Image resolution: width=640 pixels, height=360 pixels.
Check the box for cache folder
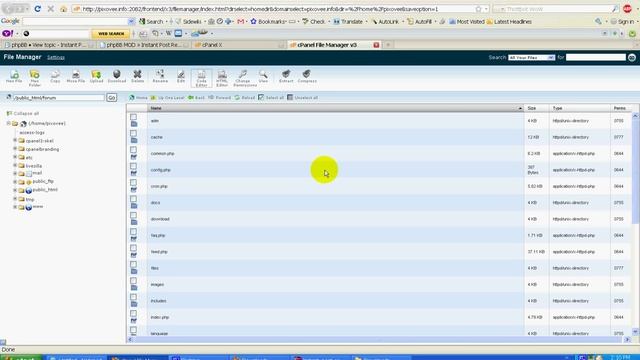tap(133, 133)
